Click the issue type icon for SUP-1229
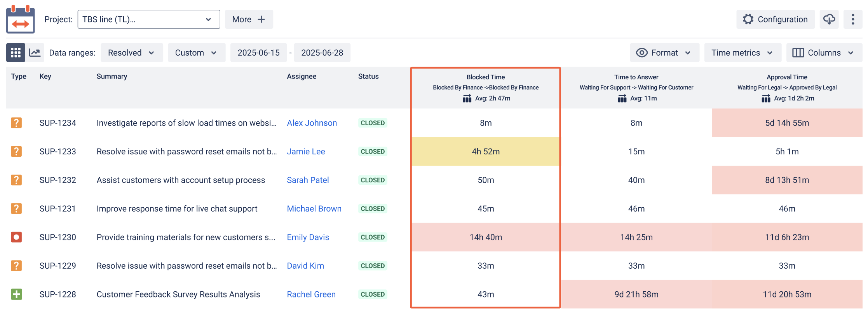 [16, 266]
